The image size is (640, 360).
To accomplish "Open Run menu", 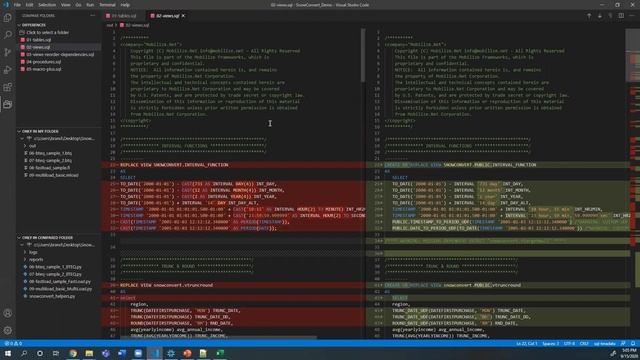I will tap(90, 5).
